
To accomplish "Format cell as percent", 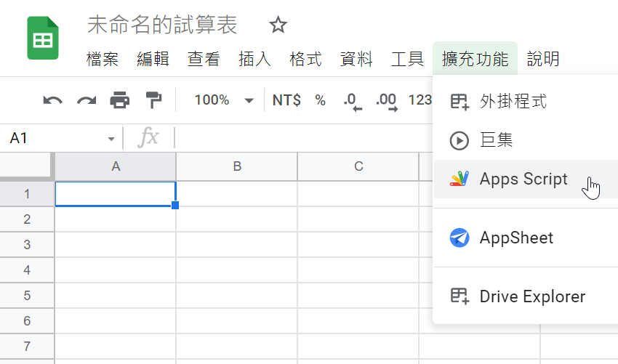I will (320, 100).
